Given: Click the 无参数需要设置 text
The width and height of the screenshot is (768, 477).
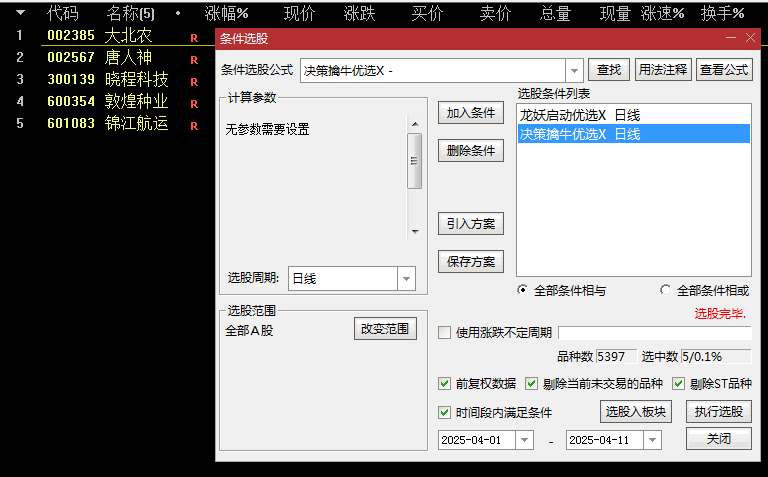Looking at the screenshot, I should coord(267,129).
